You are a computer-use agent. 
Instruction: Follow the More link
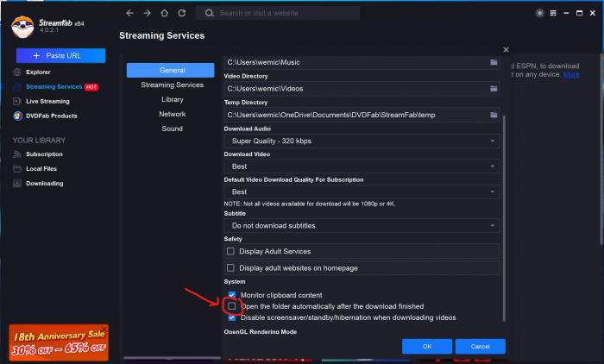coord(571,74)
